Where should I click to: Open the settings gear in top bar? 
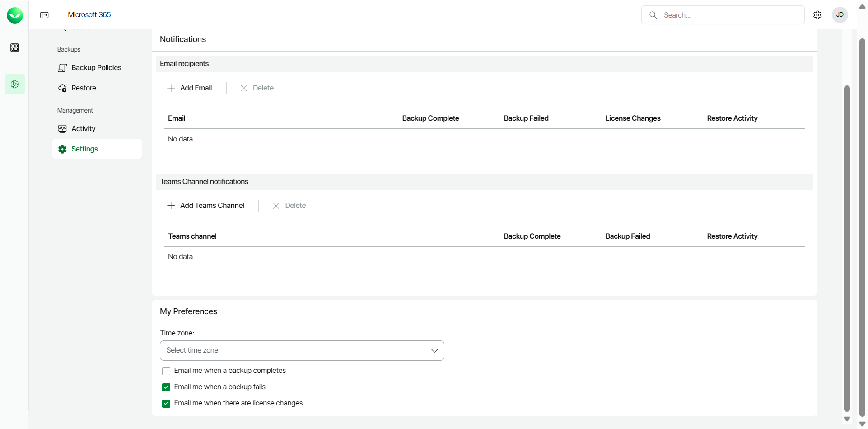pos(817,15)
